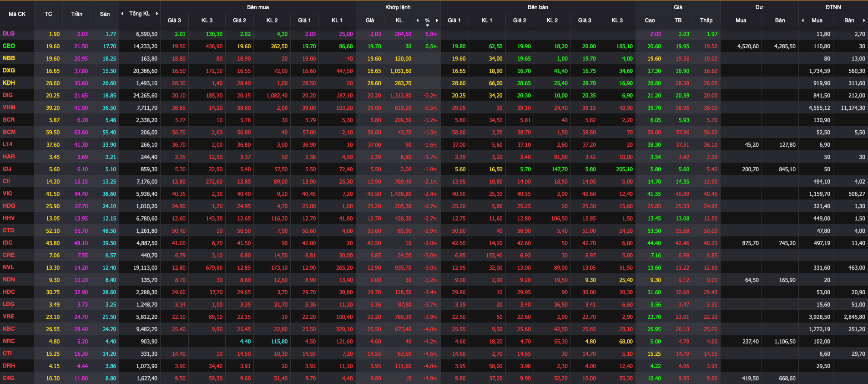The height and width of the screenshot is (384, 868).
Task: Open the LDG stock symbol
Action: point(9,304)
